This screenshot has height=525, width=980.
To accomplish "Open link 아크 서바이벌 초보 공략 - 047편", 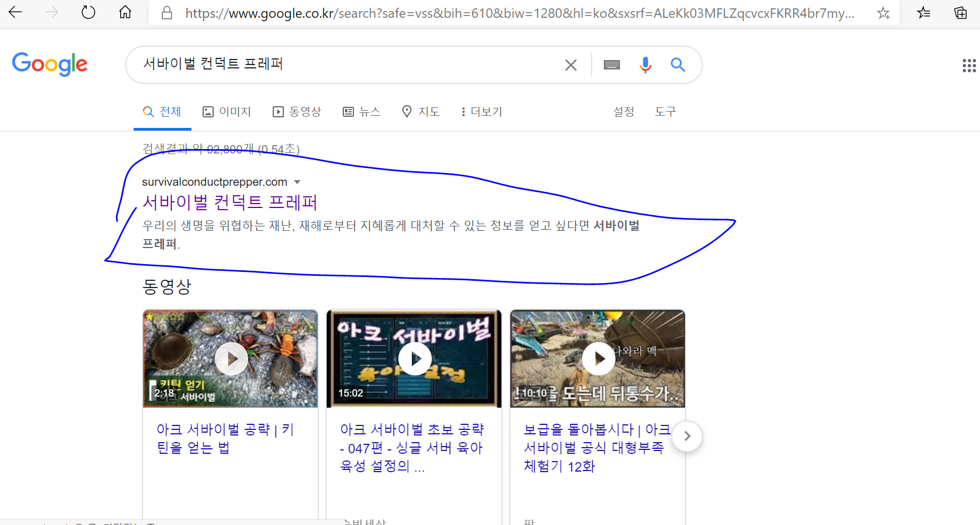I will click(x=412, y=448).
